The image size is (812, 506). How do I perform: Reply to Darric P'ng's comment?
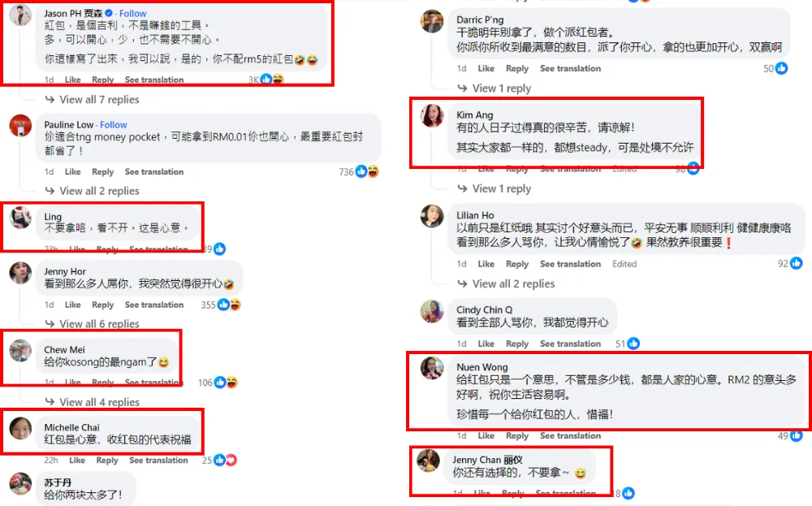point(516,68)
